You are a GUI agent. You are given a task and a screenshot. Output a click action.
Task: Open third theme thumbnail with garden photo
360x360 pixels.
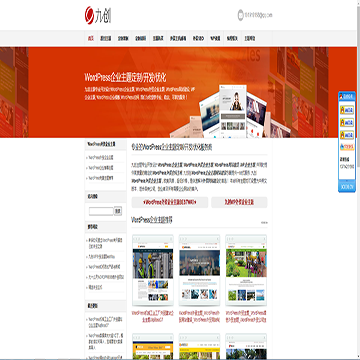click(246, 270)
